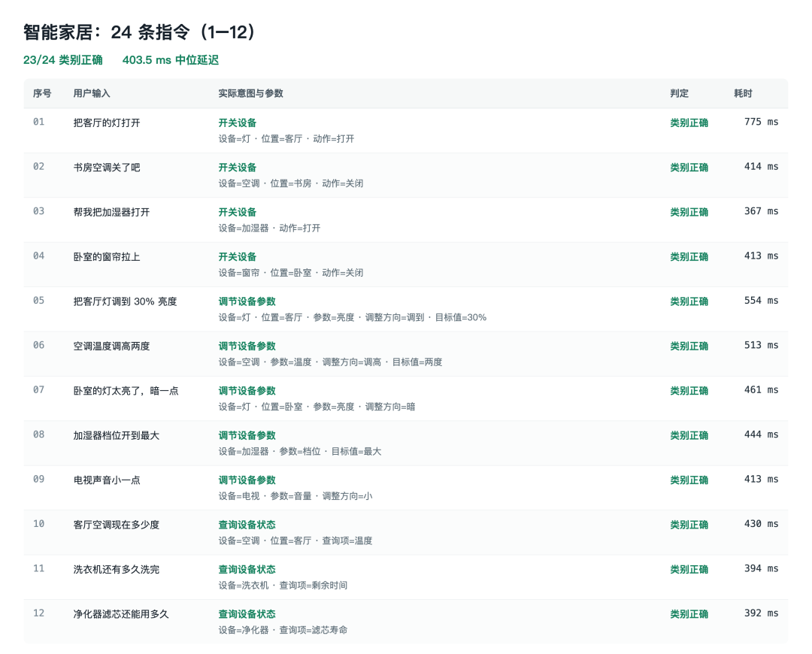Click 类别正确 verdict in row 01

pos(689,123)
